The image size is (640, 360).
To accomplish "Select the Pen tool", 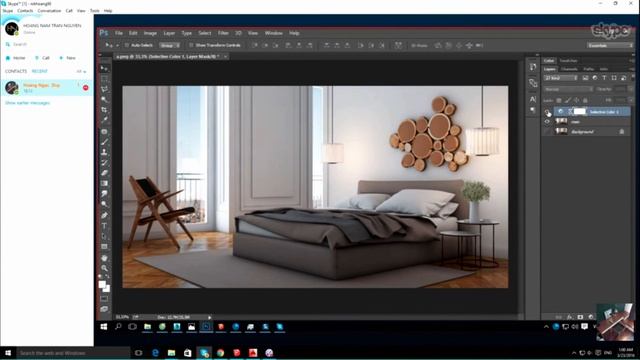I will [x=104, y=215].
